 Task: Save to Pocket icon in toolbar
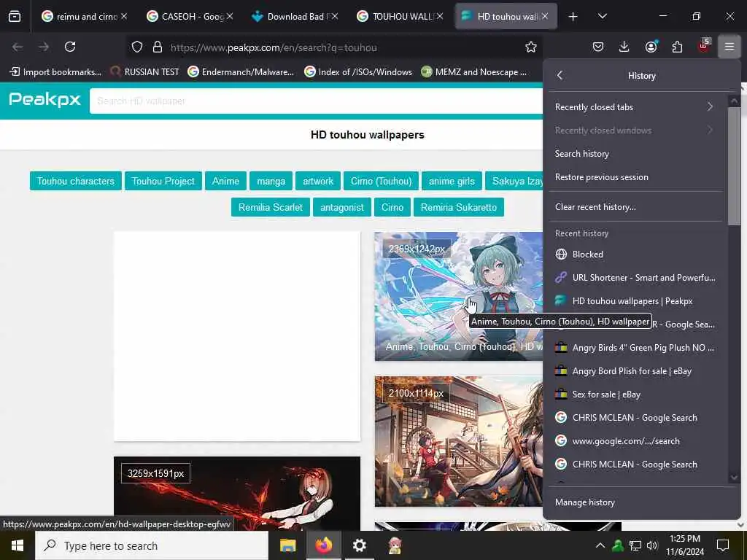pyautogui.click(x=598, y=47)
